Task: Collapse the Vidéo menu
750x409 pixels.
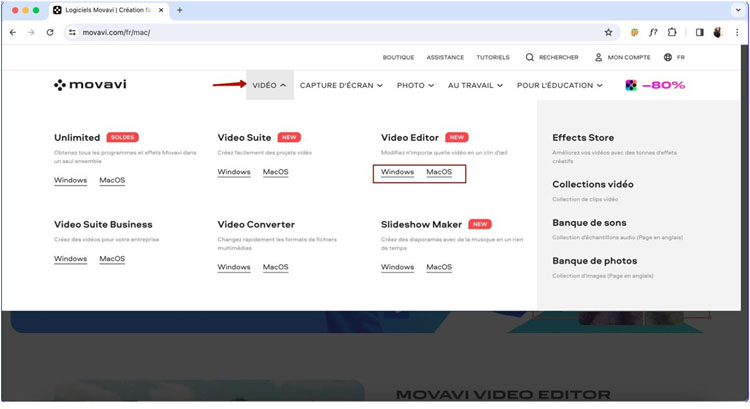Action: 270,85
